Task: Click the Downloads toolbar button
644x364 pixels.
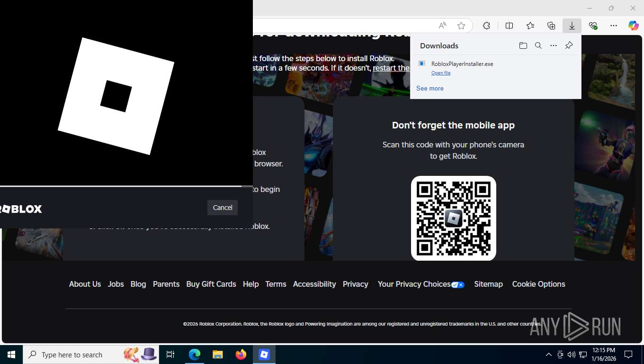Action: (572, 26)
